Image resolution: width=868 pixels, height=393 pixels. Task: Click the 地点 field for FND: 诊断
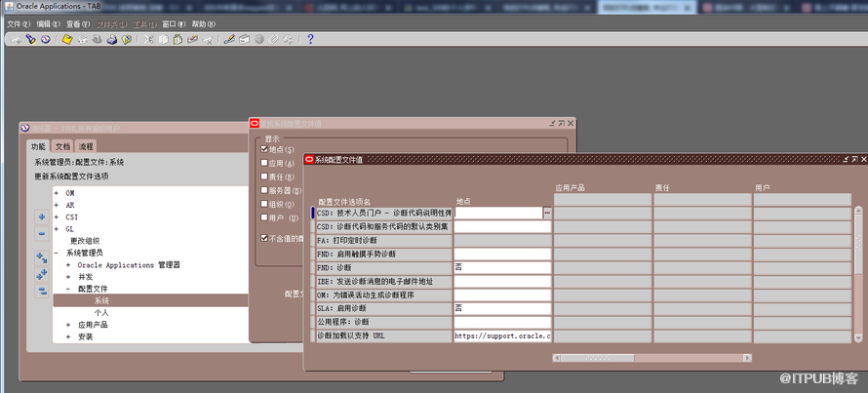[x=501, y=267]
